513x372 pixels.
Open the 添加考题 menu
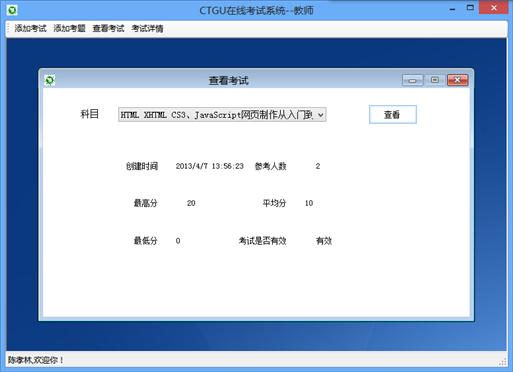(69, 29)
